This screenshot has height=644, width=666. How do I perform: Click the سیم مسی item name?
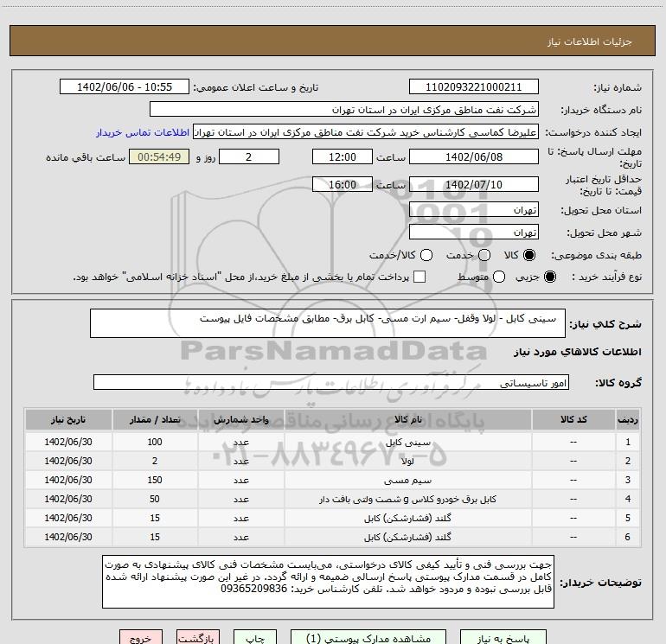click(407, 480)
